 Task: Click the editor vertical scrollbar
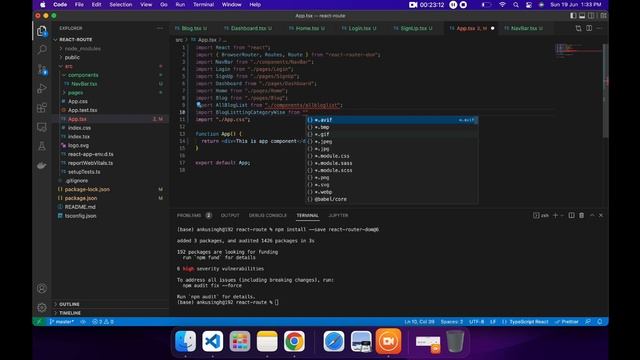[606, 90]
